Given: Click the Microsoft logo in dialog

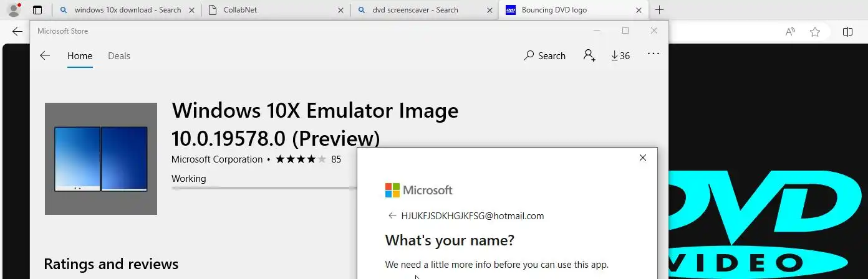Looking at the screenshot, I should click(418, 190).
